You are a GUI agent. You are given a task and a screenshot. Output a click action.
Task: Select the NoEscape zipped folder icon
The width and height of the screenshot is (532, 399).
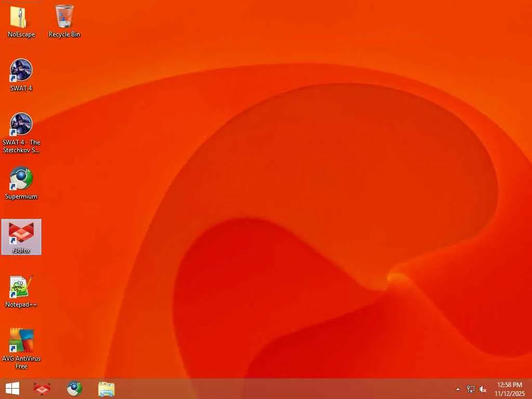point(21,21)
